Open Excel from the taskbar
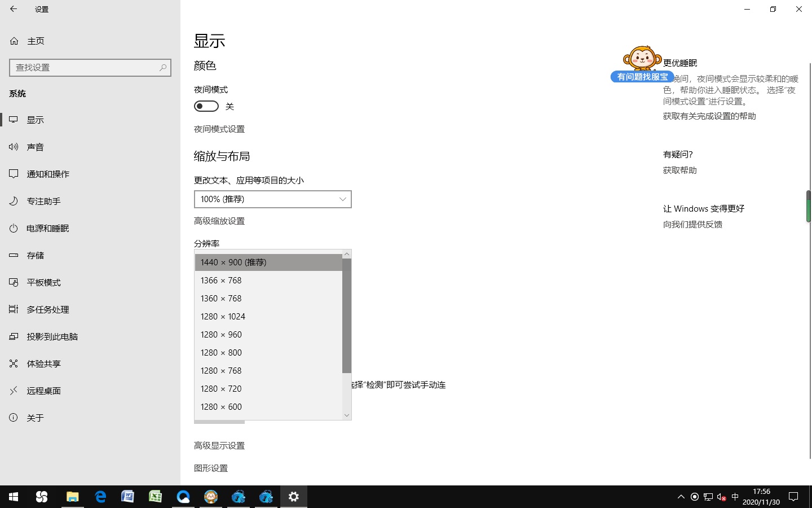The width and height of the screenshot is (812, 508). [x=155, y=497]
